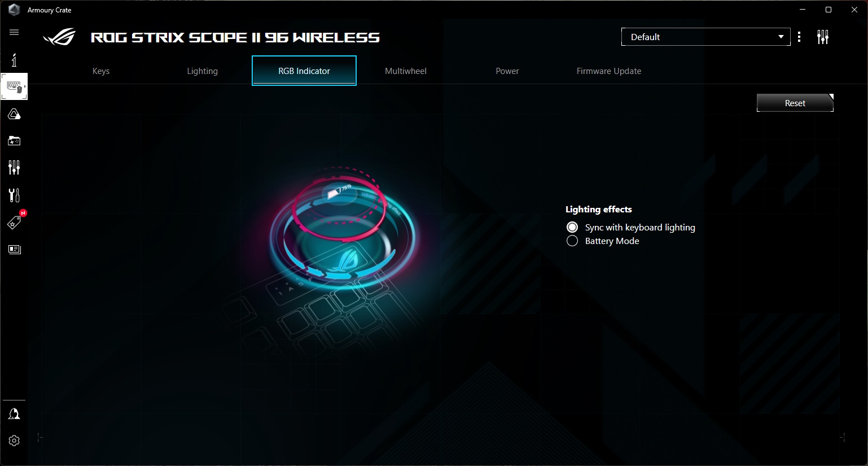868x466 pixels.
Task: Switch to the Lighting tab
Action: [x=202, y=71]
